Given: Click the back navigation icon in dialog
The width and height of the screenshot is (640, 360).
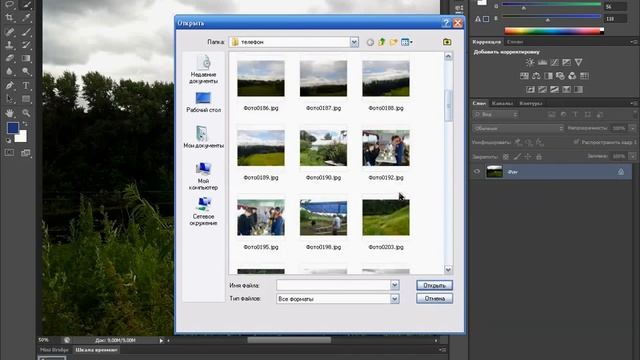Looking at the screenshot, I should coord(370,42).
